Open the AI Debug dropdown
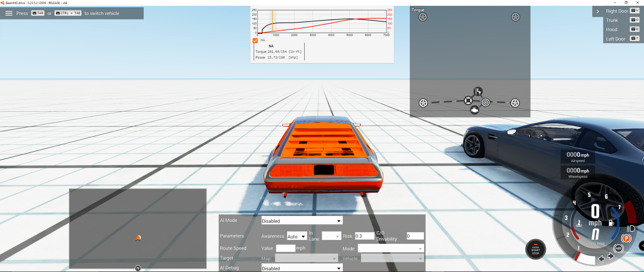 click(x=302, y=268)
